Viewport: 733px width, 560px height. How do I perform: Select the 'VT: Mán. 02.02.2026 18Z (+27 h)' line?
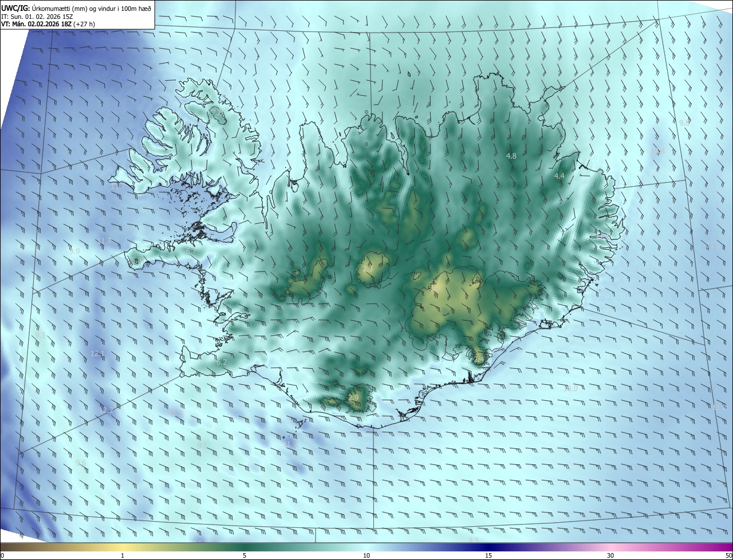point(48,24)
